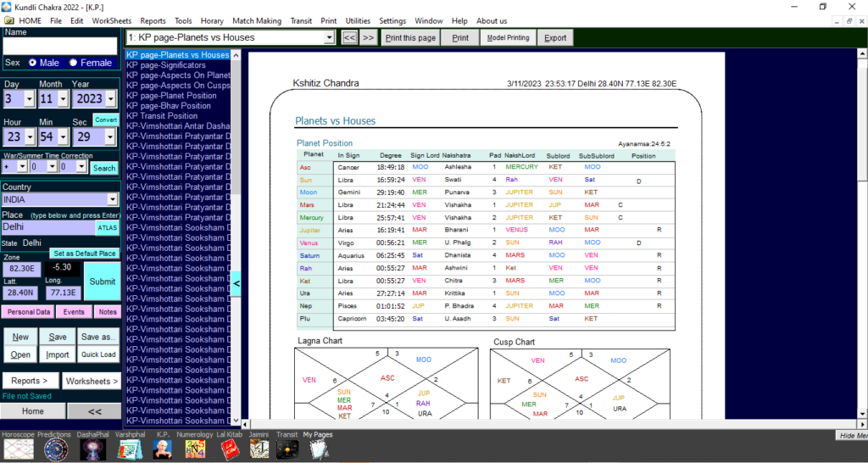The image size is (868, 463).
Task: Select KP page-Significators in list
Action: [x=165, y=65]
